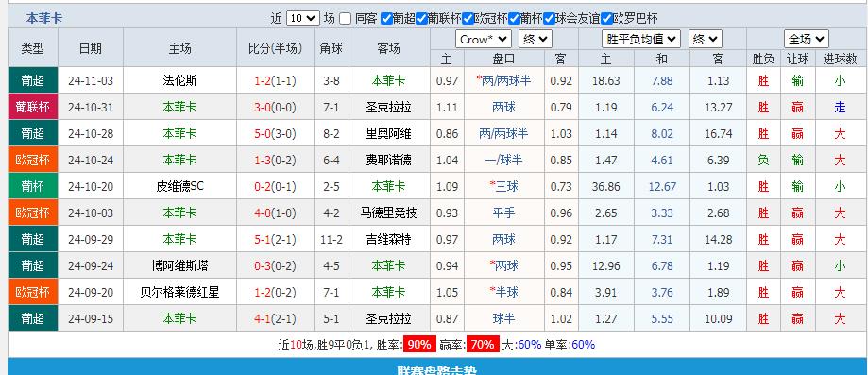Viewport: 868px width, 375px height.
Task: Open away team 里奥阿维 link
Action: [389, 134]
